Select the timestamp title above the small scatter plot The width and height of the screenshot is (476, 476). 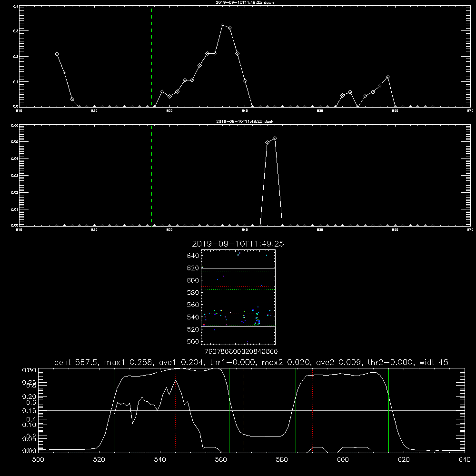tap(238, 244)
